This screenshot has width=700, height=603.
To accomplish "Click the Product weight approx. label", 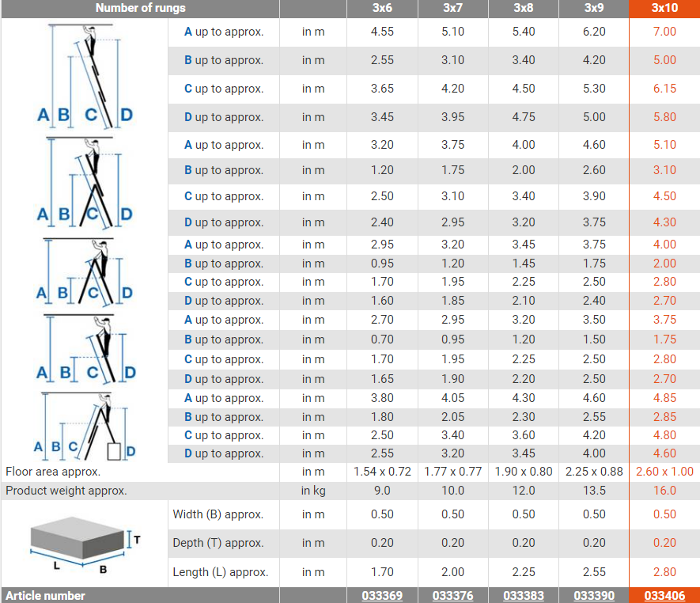I will 66,491.
